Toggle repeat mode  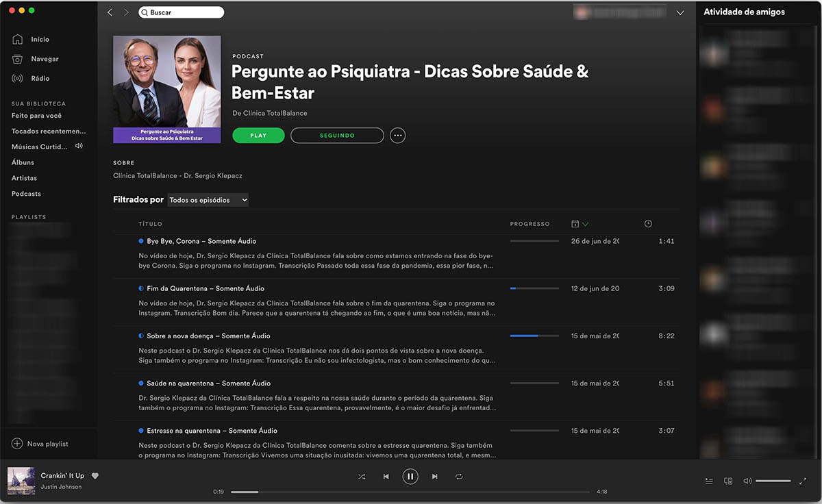coord(459,477)
